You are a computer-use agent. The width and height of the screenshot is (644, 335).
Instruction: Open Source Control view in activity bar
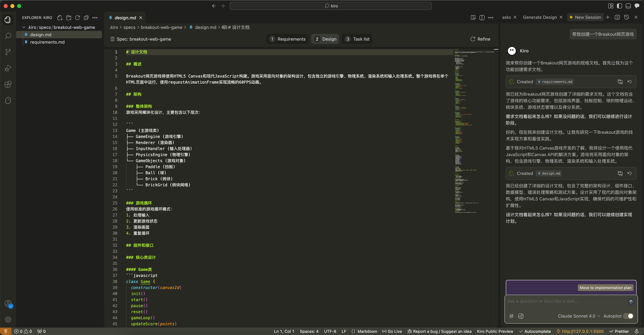click(8, 52)
